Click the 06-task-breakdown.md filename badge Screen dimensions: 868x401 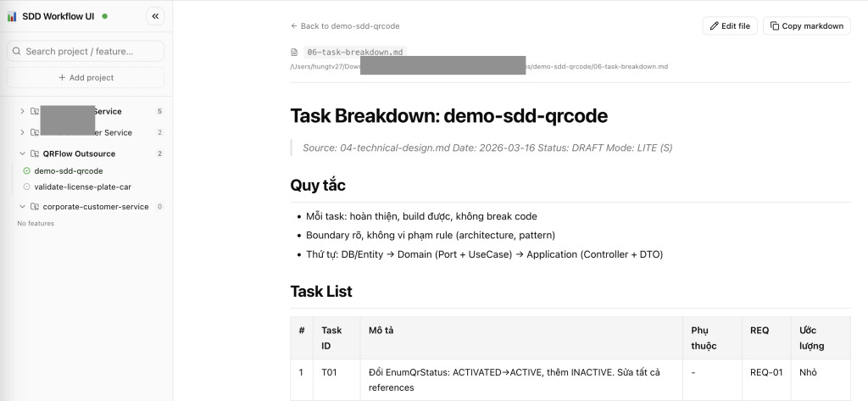pos(355,53)
